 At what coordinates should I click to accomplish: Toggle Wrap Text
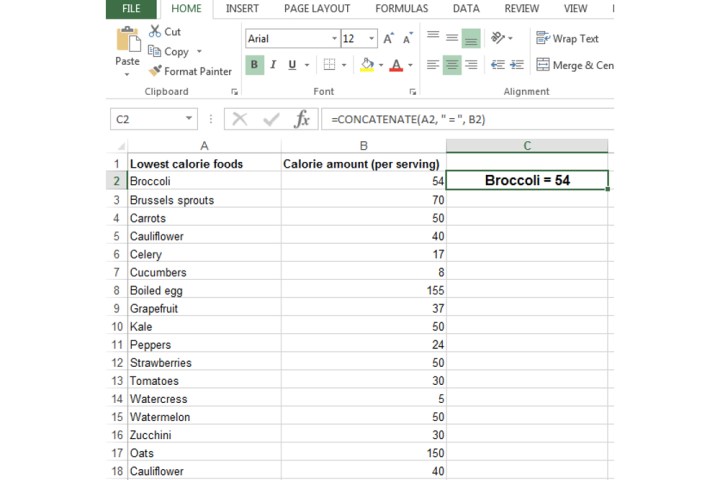click(567, 39)
